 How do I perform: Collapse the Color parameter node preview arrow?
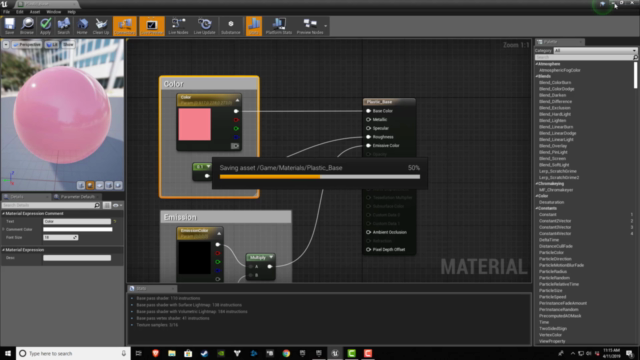point(237,100)
